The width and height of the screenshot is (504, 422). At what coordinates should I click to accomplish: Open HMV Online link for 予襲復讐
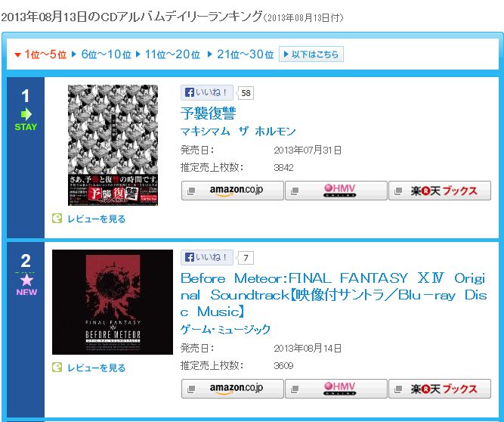336,191
